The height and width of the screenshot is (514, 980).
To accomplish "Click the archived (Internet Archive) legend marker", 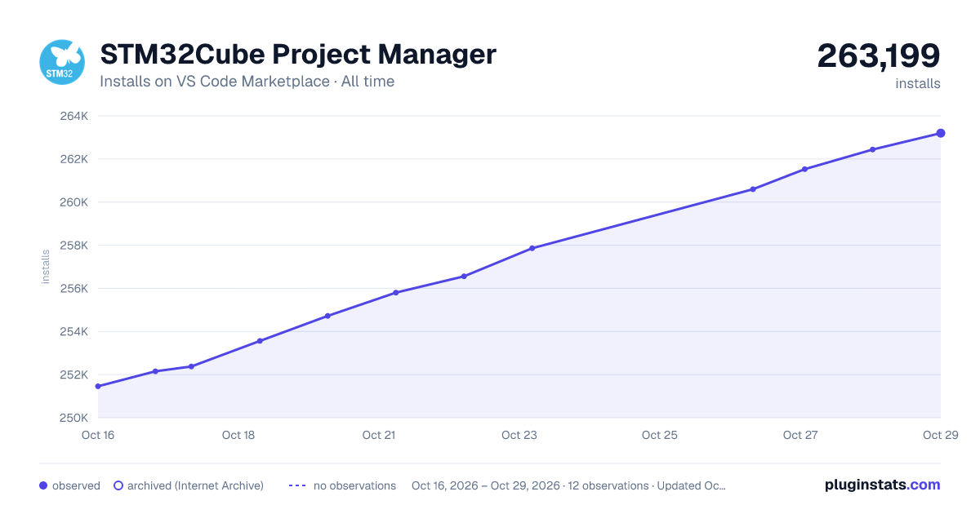I will click(118, 485).
